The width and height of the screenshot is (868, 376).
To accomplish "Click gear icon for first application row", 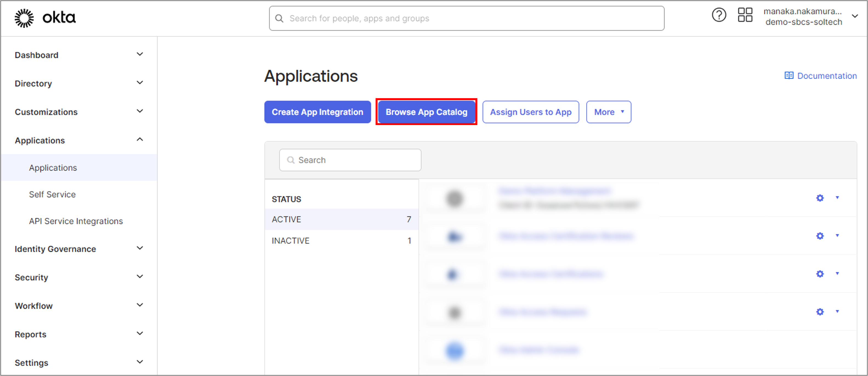I will [x=820, y=198].
